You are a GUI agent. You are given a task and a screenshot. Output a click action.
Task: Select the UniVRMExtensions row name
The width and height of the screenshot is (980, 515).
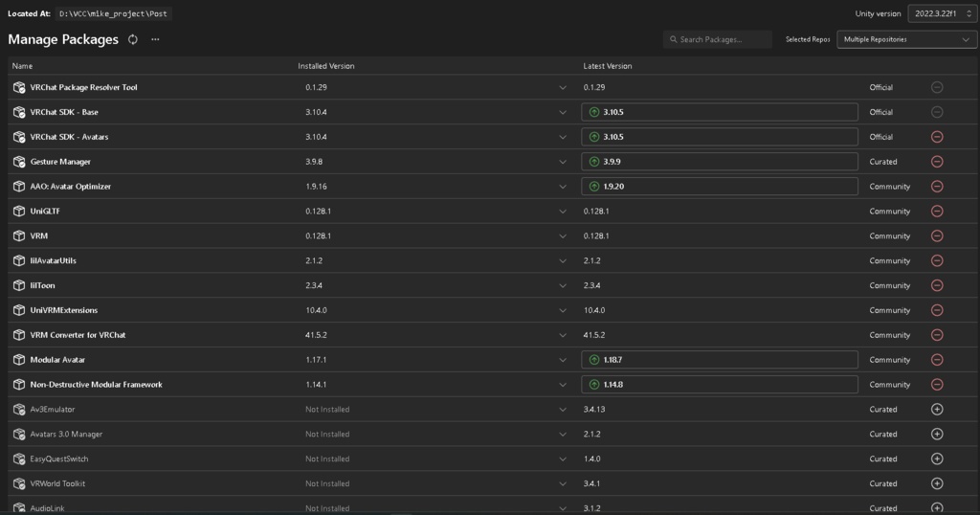click(x=64, y=310)
